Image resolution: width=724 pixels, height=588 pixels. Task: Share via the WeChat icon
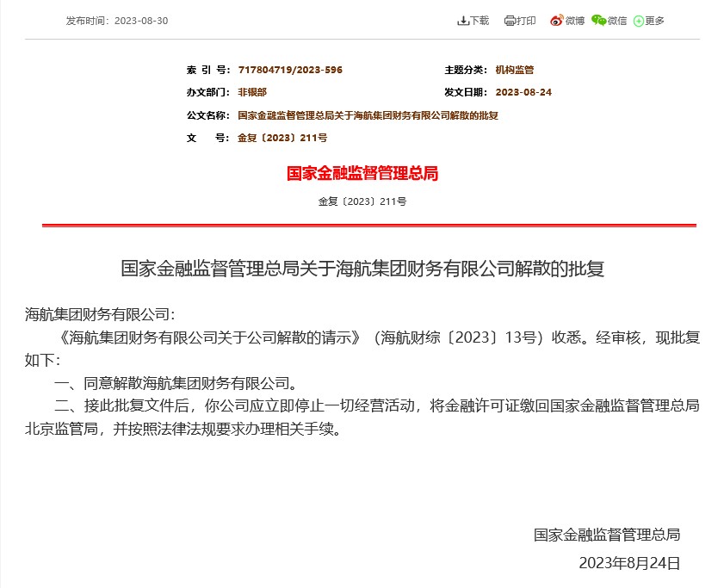coord(599,21)
